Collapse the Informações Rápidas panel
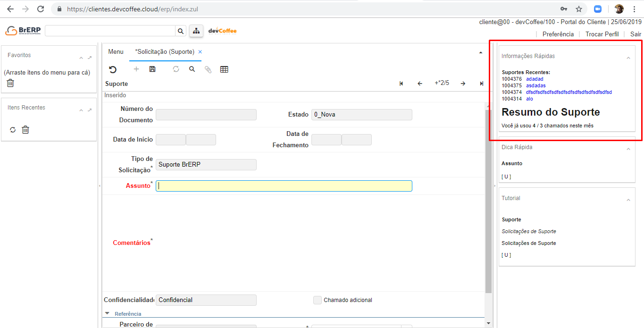644x328 pixels. [628, 58]
